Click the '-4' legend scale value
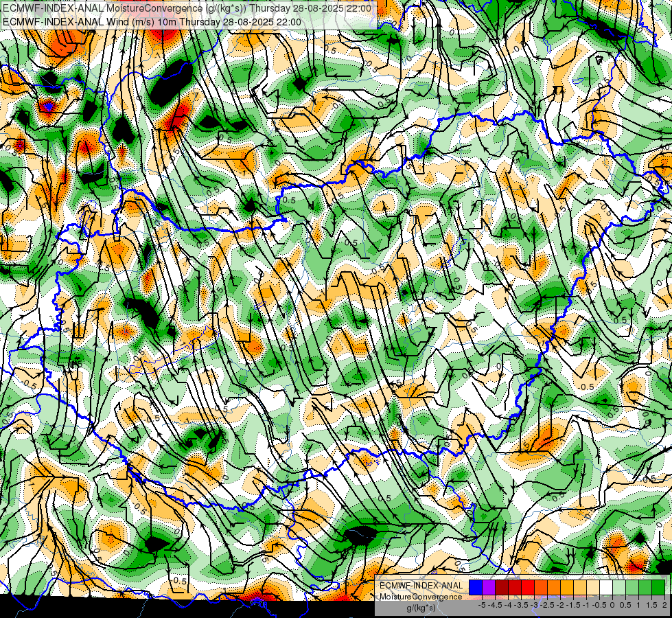Image resolution: width=672 pixels, height=618 pixels. click(x=508, y=605)
